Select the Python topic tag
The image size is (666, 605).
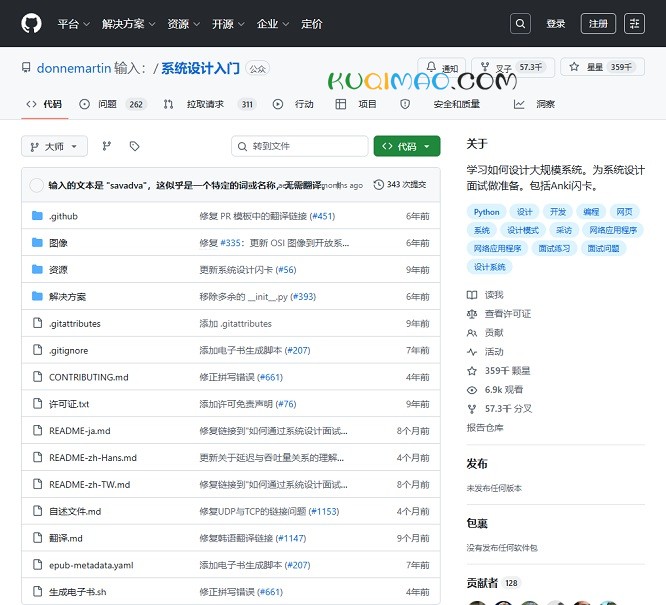point(486,212)
